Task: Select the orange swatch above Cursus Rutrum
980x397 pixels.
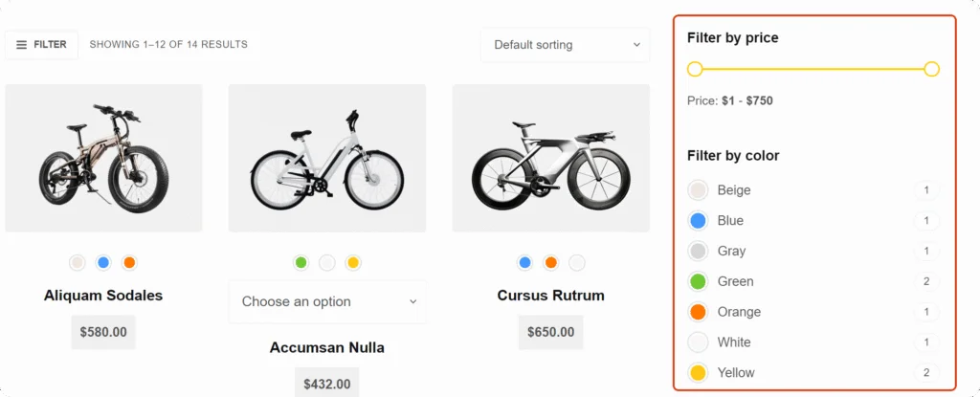Action: (551, 262)
